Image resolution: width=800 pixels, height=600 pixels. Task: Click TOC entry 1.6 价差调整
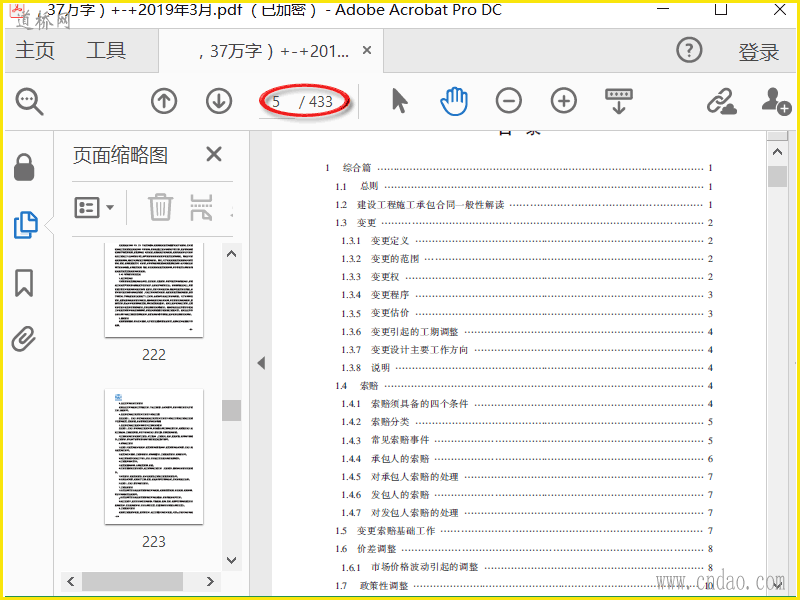tap(523, 549)
